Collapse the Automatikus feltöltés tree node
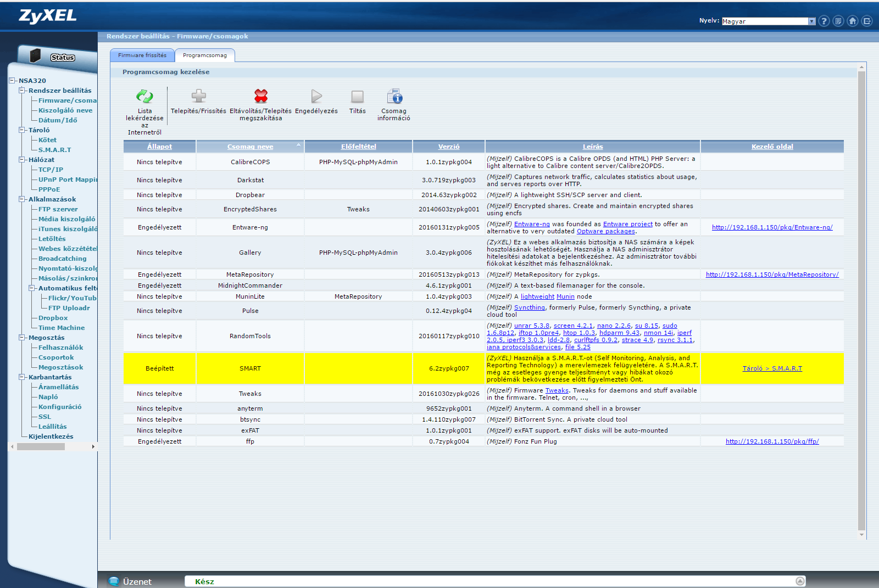This screenshot has height=588, width=879. 32,288
